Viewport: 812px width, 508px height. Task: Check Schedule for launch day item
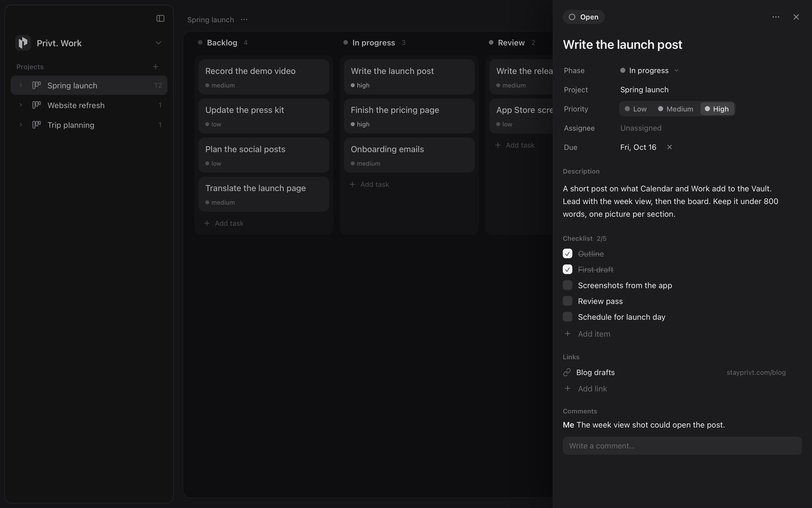[x=568, y=317]
